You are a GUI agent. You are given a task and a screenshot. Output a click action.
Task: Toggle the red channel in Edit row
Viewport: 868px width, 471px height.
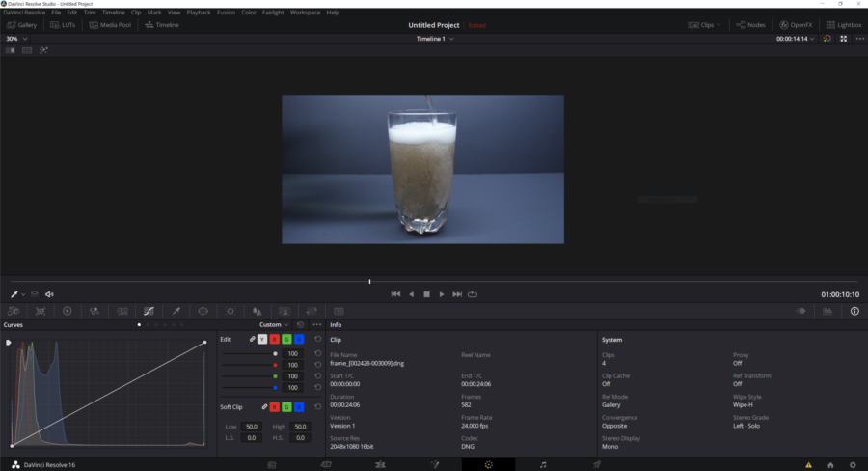pos(274,340)
